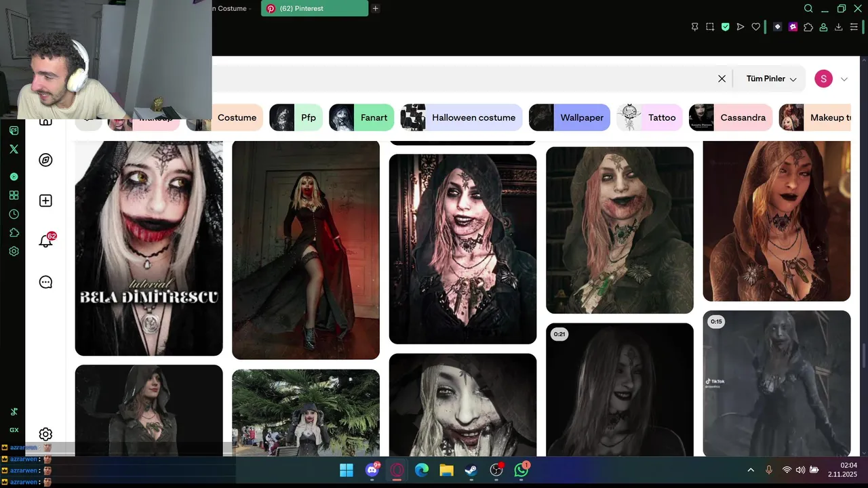Open the 0:21 video pin
868x488 pixels.
tap(620, 390)
